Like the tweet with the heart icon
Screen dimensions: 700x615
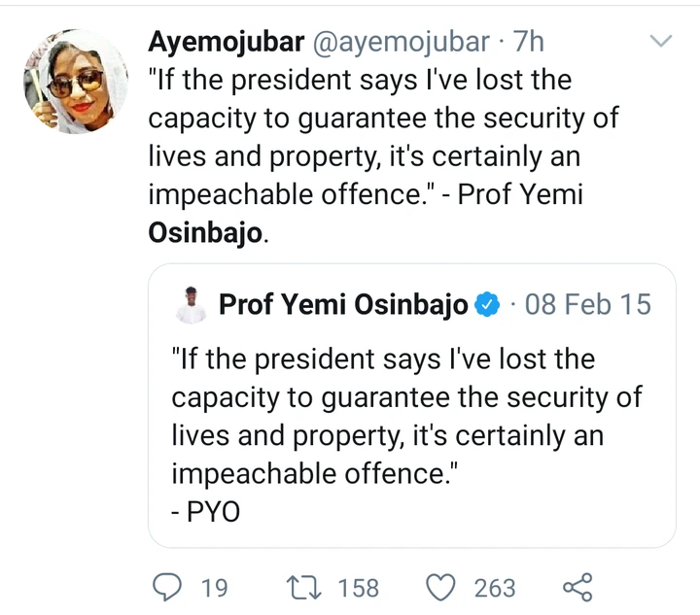point(441,586)
